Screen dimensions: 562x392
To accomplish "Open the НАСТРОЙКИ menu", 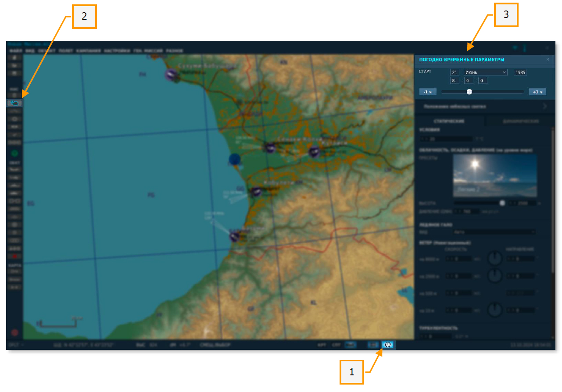I will coord(117,51).
